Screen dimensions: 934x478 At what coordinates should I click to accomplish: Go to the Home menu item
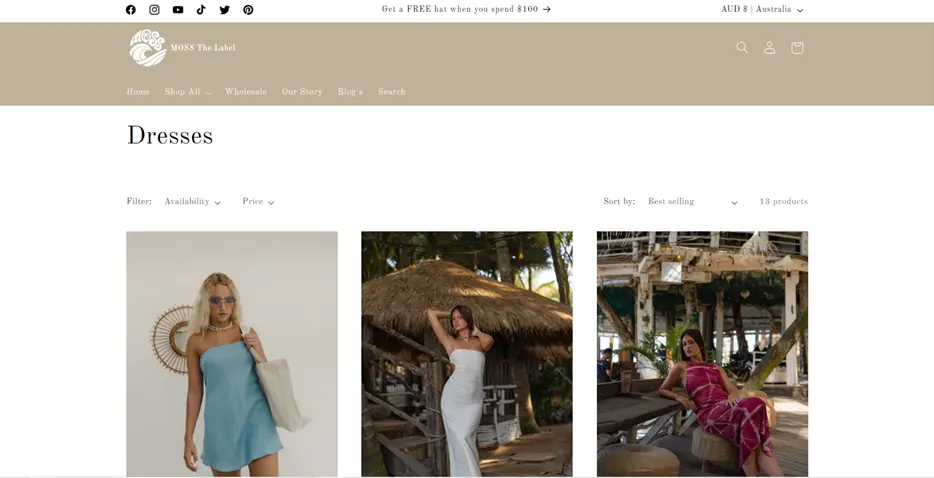(138, 92)
